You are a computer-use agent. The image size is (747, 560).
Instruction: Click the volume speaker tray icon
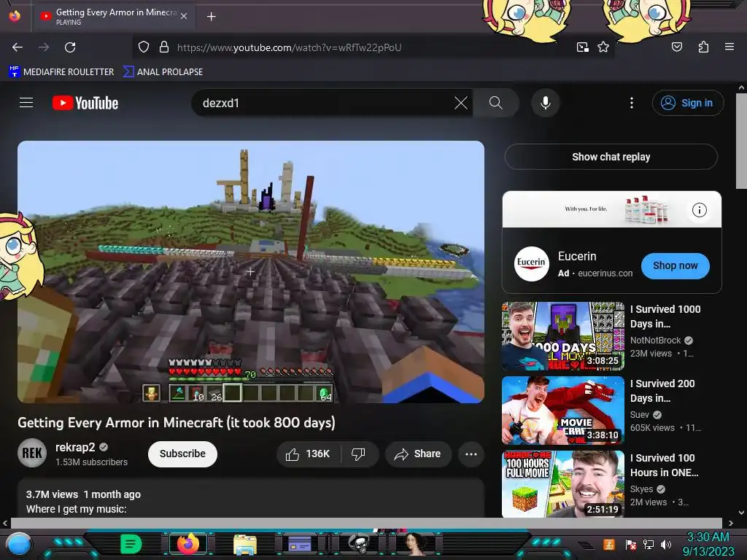pos(665,545)
